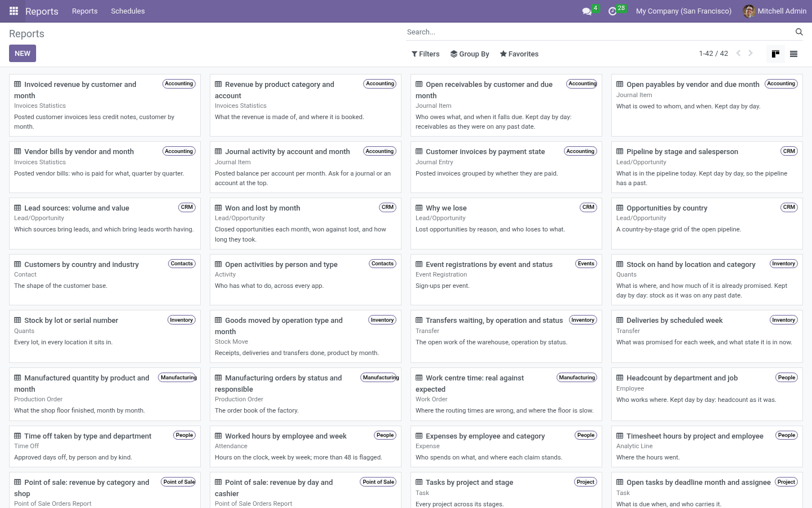This screenshot has width=812, height=508.
Task: Click the Reports app title in navbar
Action: pos(42,11)
